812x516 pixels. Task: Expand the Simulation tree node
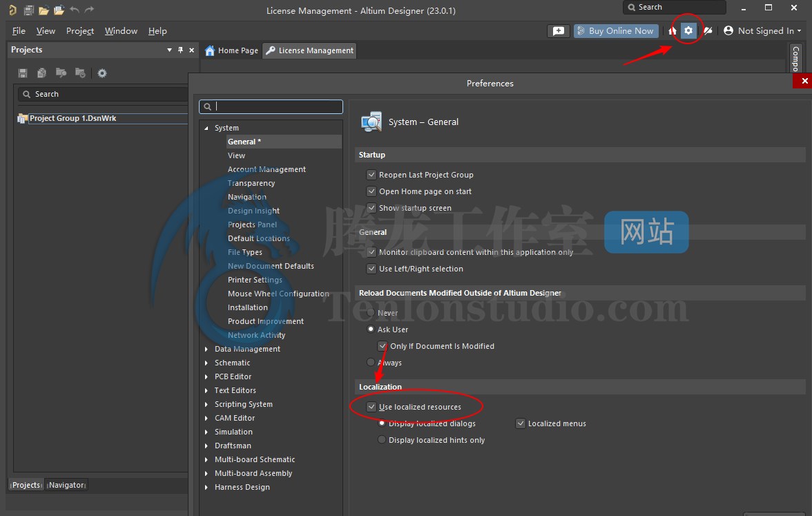[x=206, y=432]
